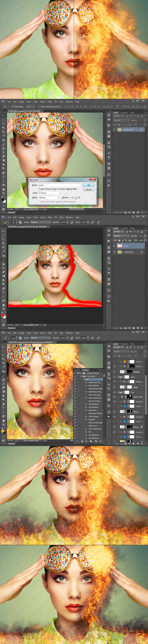This screenshot has width=148, height=644.
Task: Switch to History tab beside Actions
Action: 77,370
